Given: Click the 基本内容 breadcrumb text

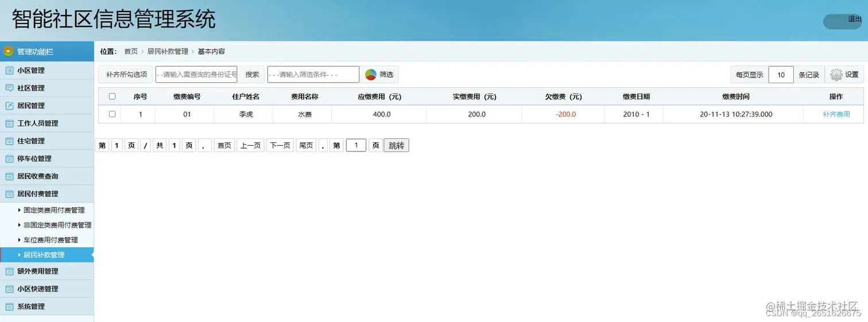Looking at the screenshot, I should click(211, 52).
